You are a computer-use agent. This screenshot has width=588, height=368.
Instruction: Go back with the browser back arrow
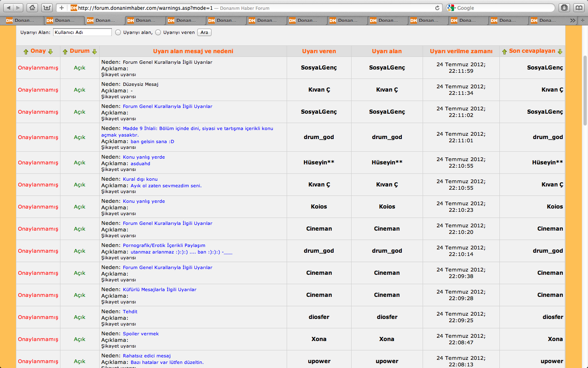pos(9,8)
